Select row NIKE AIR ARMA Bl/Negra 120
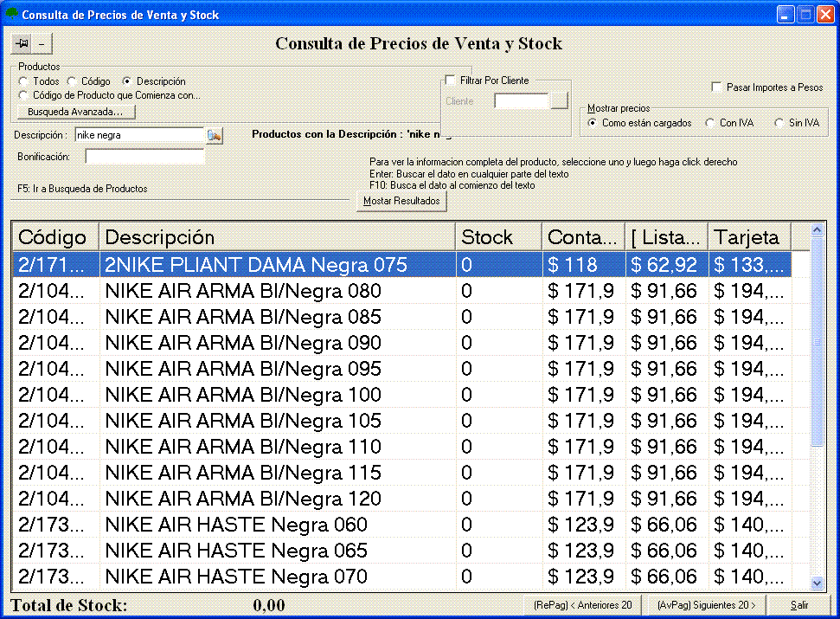 (401, 499)
